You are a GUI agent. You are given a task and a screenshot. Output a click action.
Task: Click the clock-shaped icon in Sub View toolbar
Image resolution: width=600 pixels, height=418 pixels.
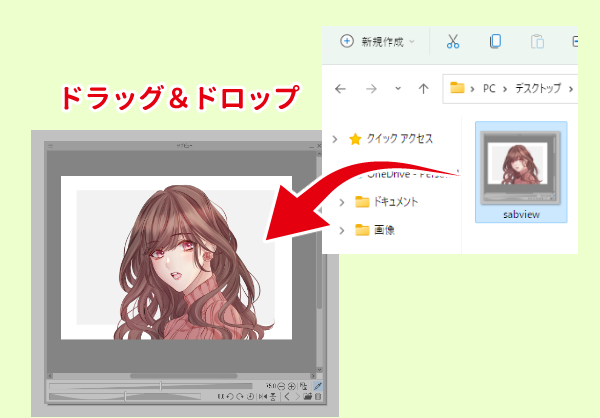(251, 397)
